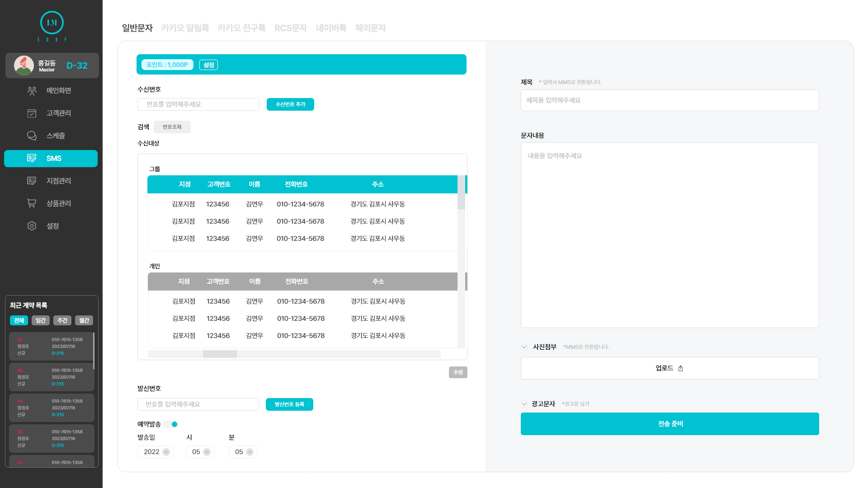Viewport: 868px width, 488px height.
Task: Select first 김포지점 row in 그룹 table
Action: pos(302,204)
